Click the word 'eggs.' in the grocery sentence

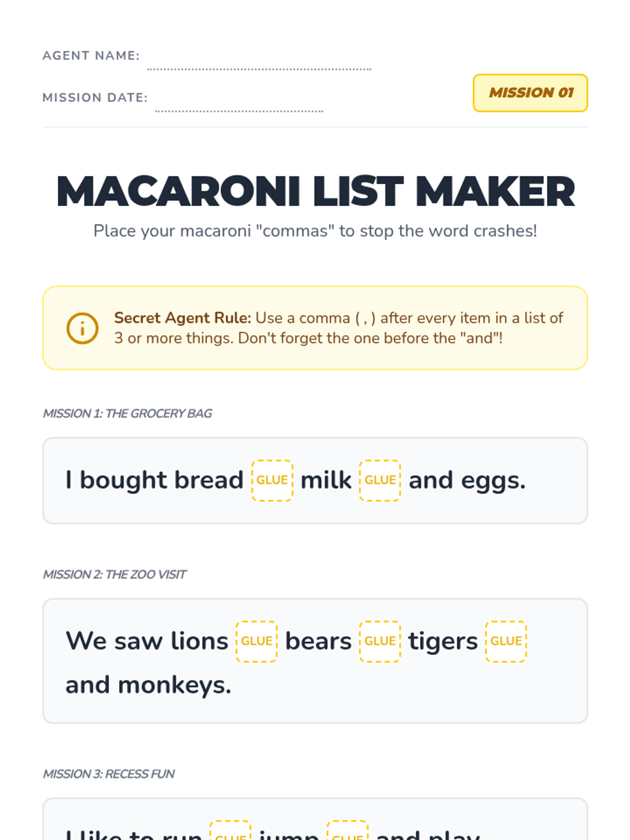493,481
